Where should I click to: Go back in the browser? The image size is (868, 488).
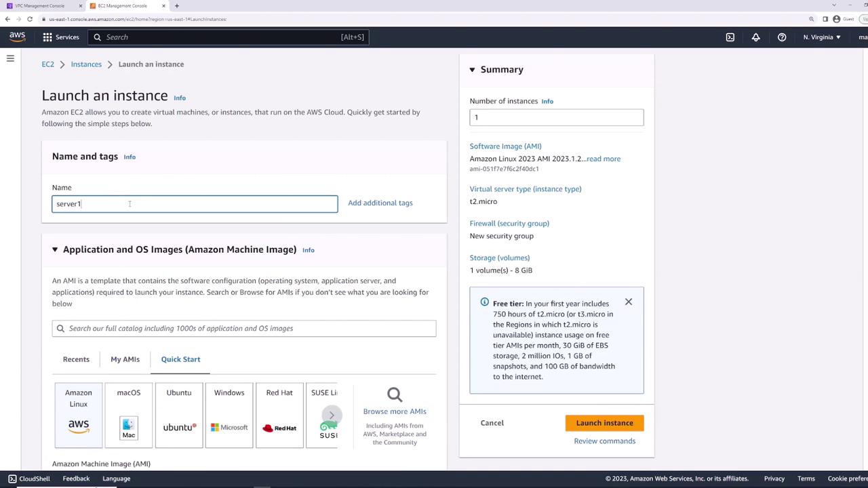point(7,19)
